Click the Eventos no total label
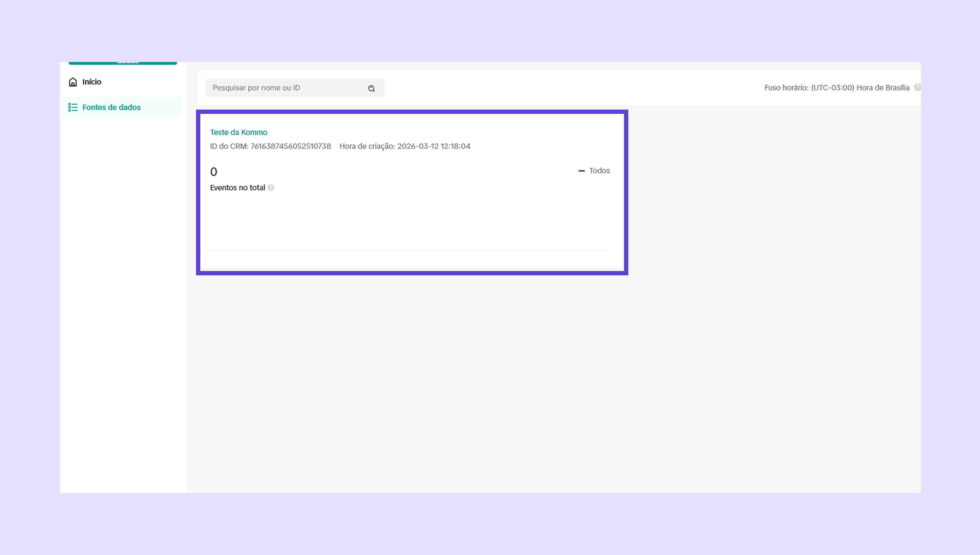This screenshot has height=555, width=980. (237, 187)
